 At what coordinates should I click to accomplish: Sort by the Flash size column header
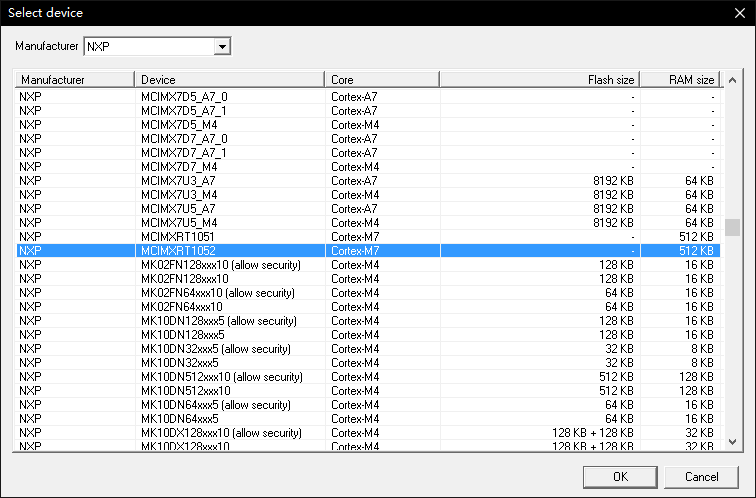point(540,80)
